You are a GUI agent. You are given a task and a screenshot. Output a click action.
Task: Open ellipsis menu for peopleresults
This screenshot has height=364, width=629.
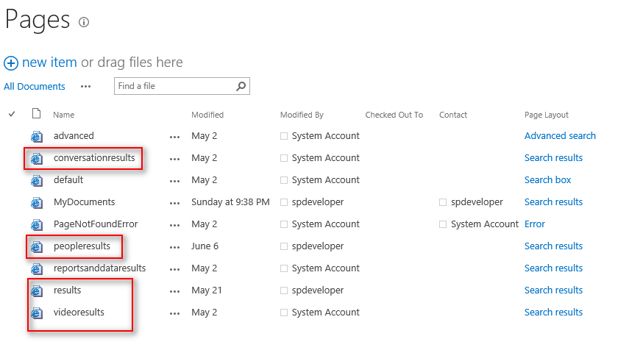point(174,246)
